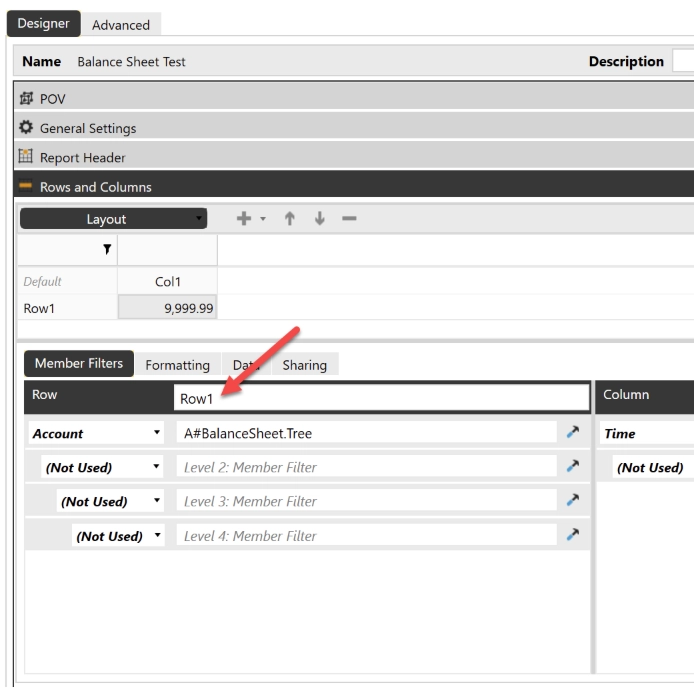Open member filter builder for Level 3
The width and height of the screenshot is (694, 691).
[x=573, y=500]
